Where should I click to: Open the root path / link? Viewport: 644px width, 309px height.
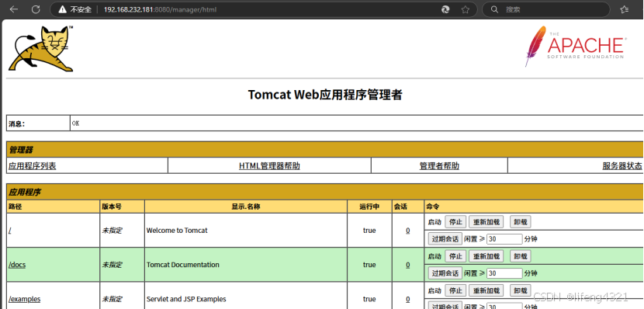pos(10,231)
